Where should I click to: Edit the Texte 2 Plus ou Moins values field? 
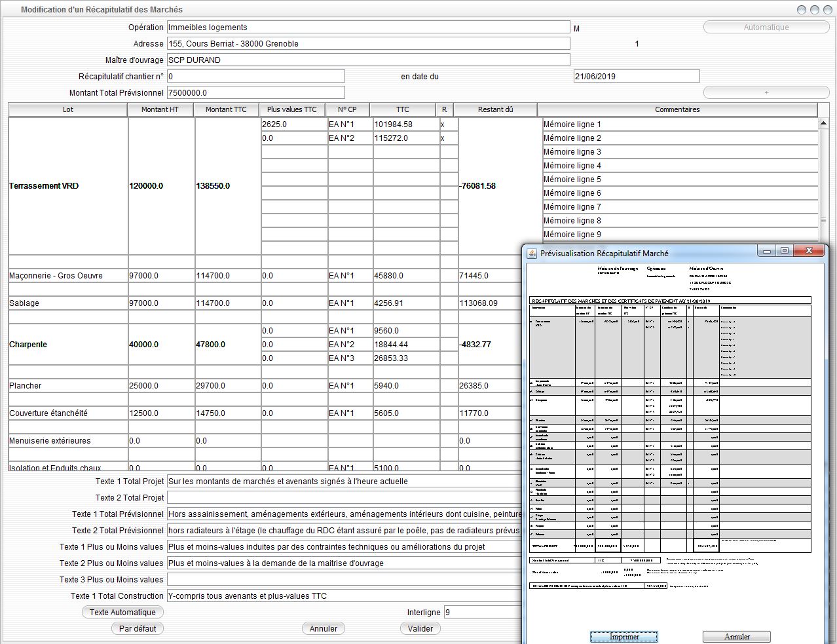(344, 563)
